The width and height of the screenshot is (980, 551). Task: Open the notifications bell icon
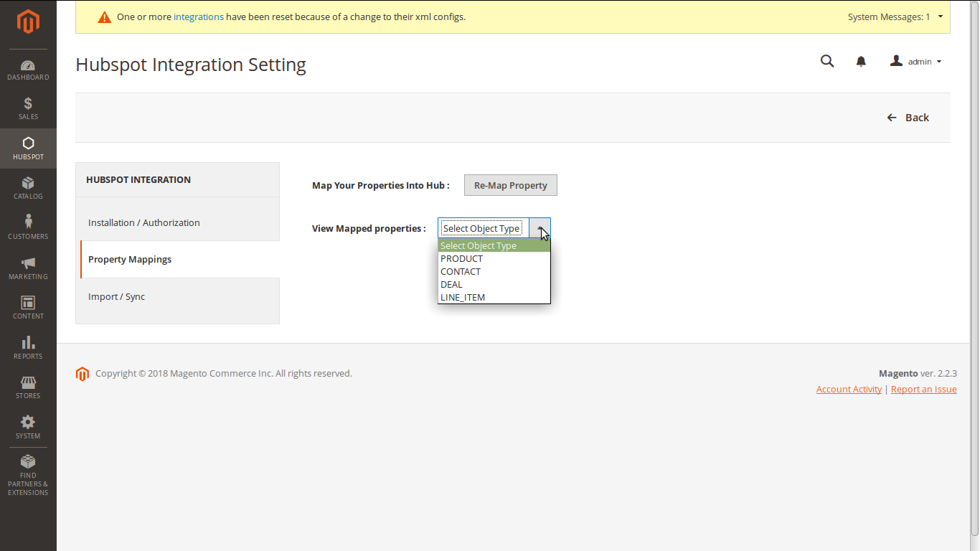[x=861, y=61]
